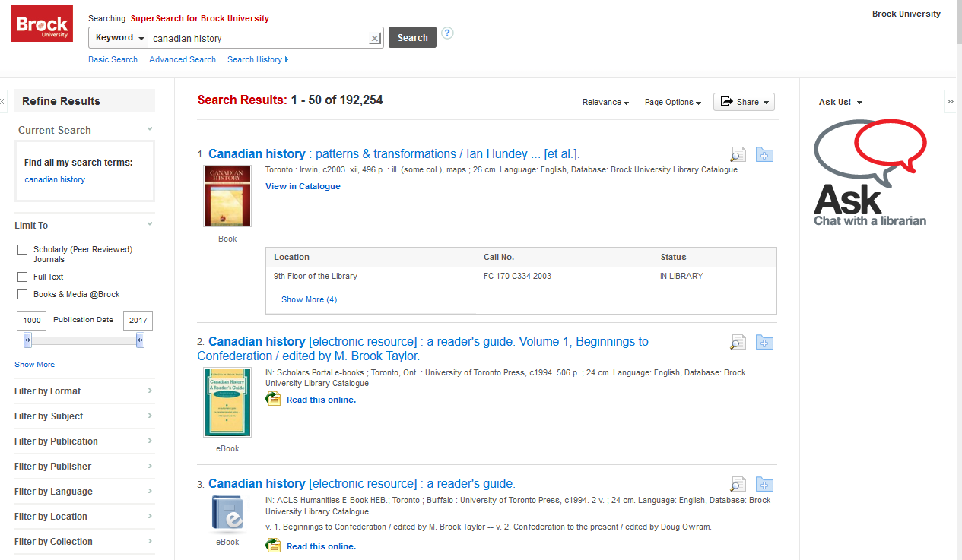Check the Full Text limiter

coord(22,277)
